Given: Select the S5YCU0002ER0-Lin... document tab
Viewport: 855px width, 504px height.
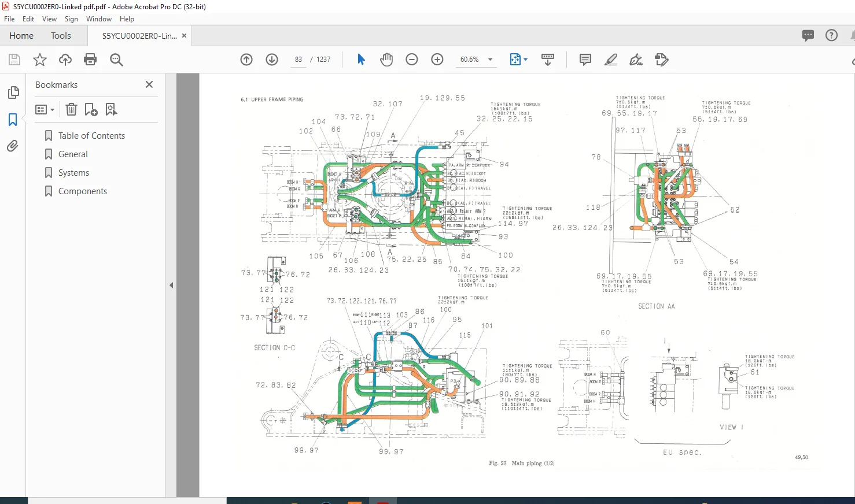Looking at the screenshot, I should click(139, 36).
